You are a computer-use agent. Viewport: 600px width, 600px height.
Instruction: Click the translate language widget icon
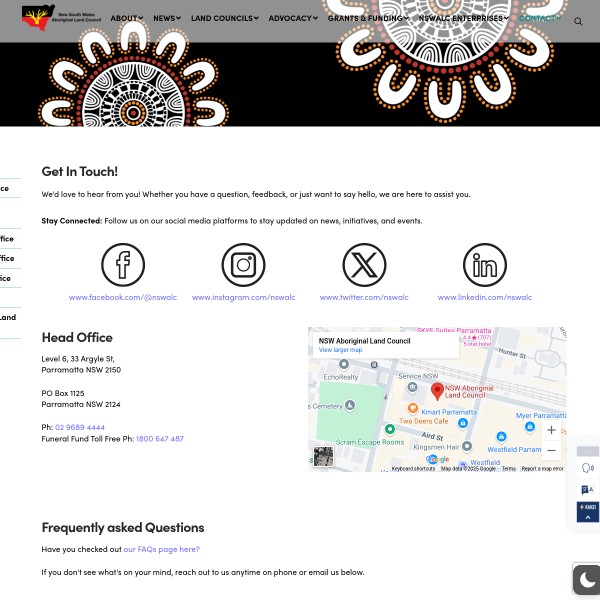pos(587,490)
